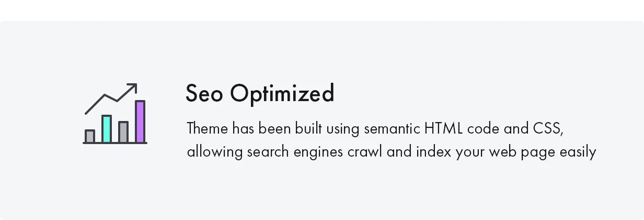Screen dimensions: 644x220
Task: Select the tall purple bar in chart
Action: click(140, 122)
